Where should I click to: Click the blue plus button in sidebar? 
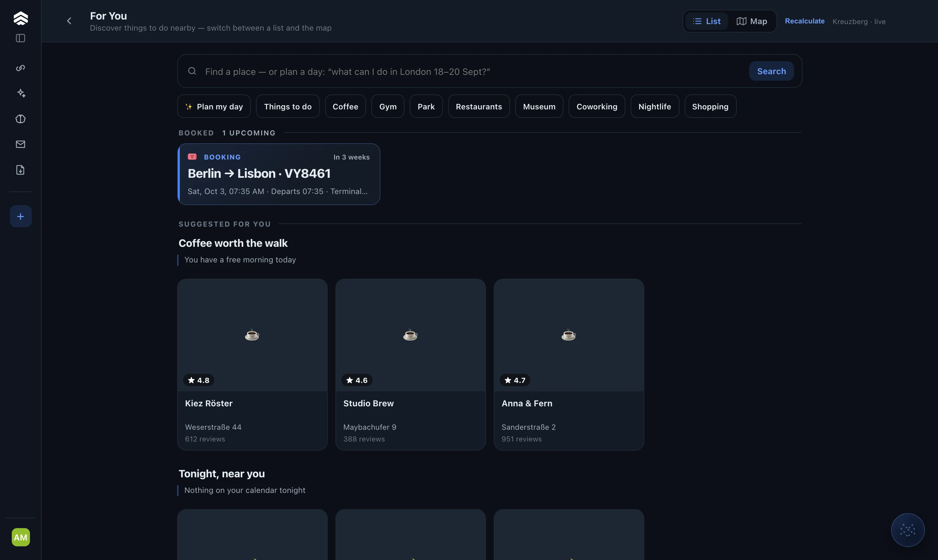(x=21, y=216)
